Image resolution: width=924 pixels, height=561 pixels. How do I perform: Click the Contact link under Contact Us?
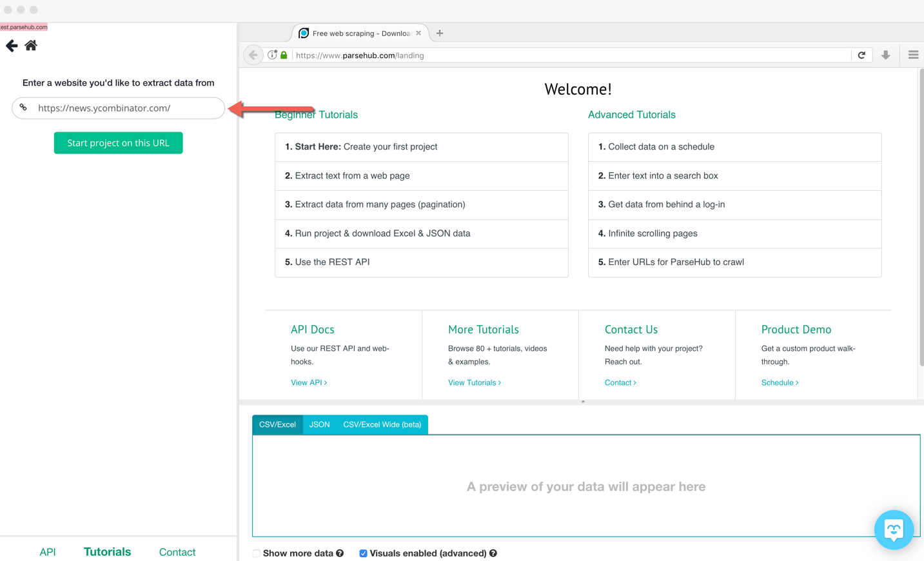point(620,383)
